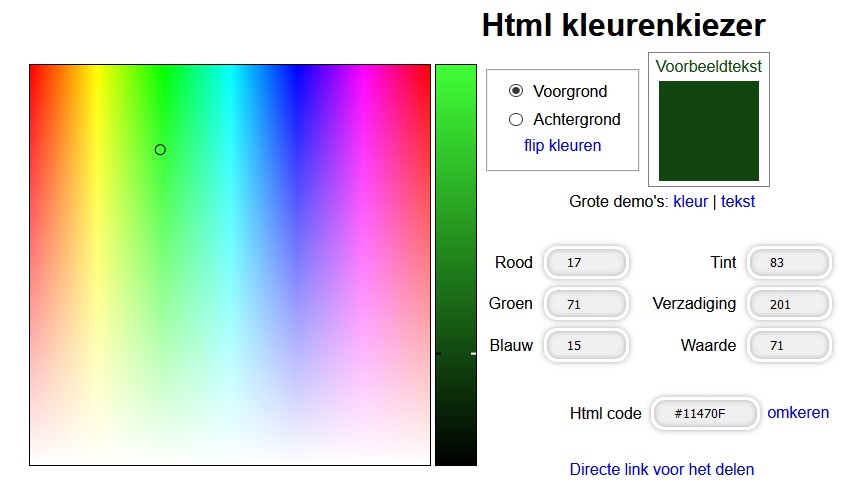849x484 pixels.
Task: Click the green brightness slider bar
Action: pyautogui.click(x=456, y=200)
